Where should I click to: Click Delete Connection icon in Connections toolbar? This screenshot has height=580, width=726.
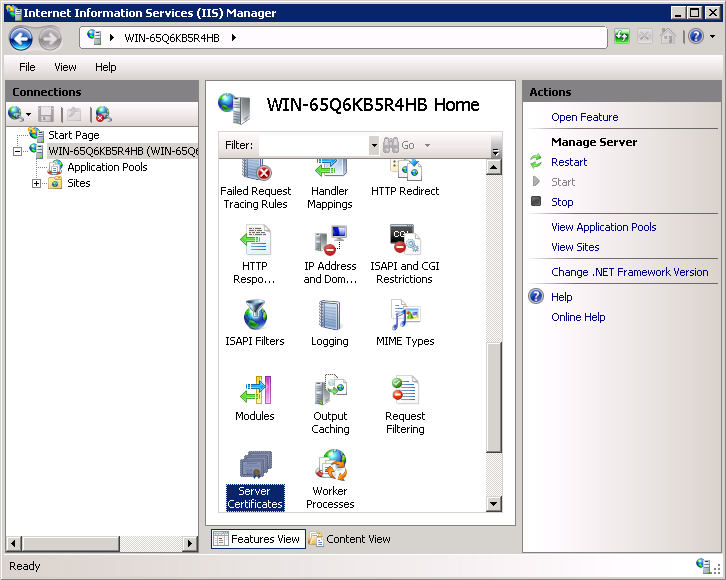click(x=103, y=114)
